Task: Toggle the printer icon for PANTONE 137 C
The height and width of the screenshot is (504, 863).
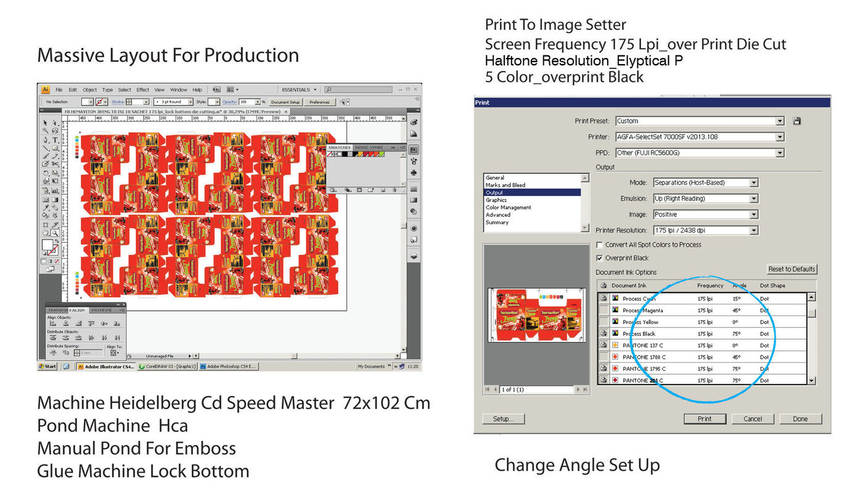Action: [x=603, y=346]
